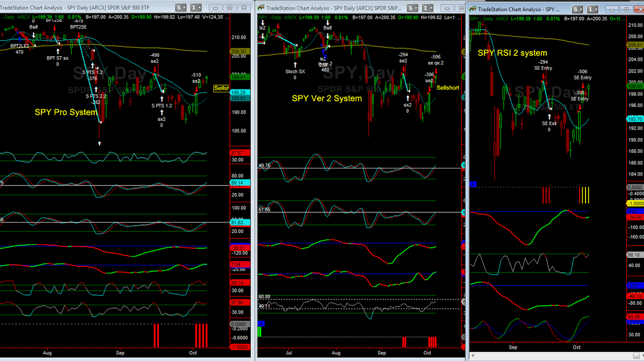The height and width of the screenshot is (361, 644).
Task: Click the Oct date label in Ver 2 chart
Action: [427, 353]
